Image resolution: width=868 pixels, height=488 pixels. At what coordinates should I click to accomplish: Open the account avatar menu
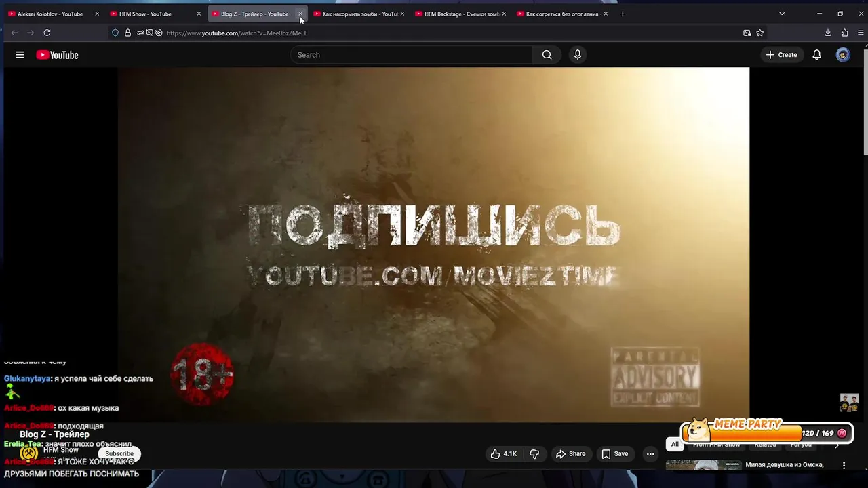pyautogui.click(x=843, y=55)
